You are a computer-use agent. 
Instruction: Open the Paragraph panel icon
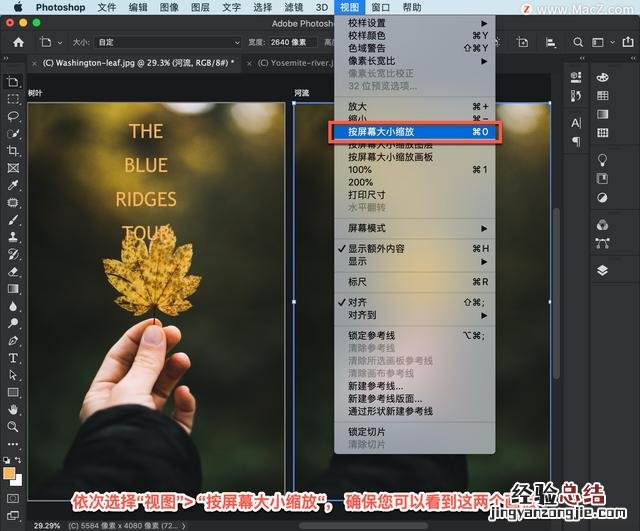pyautogui.click(x=576, y=142)
